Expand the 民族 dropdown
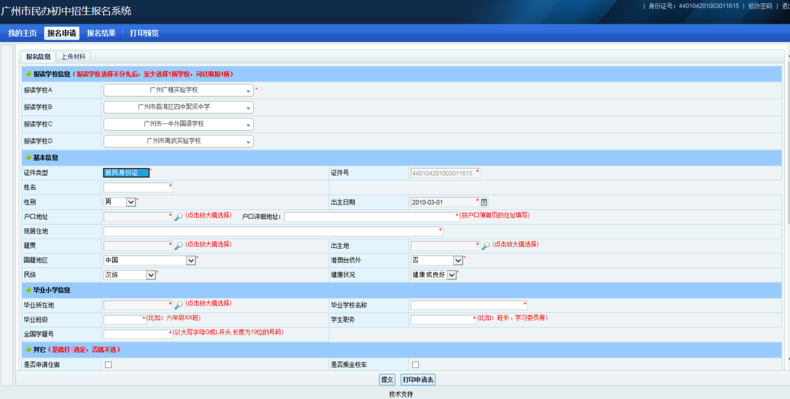This screenshot has width=790, height=399. click(x=129, y=275)
